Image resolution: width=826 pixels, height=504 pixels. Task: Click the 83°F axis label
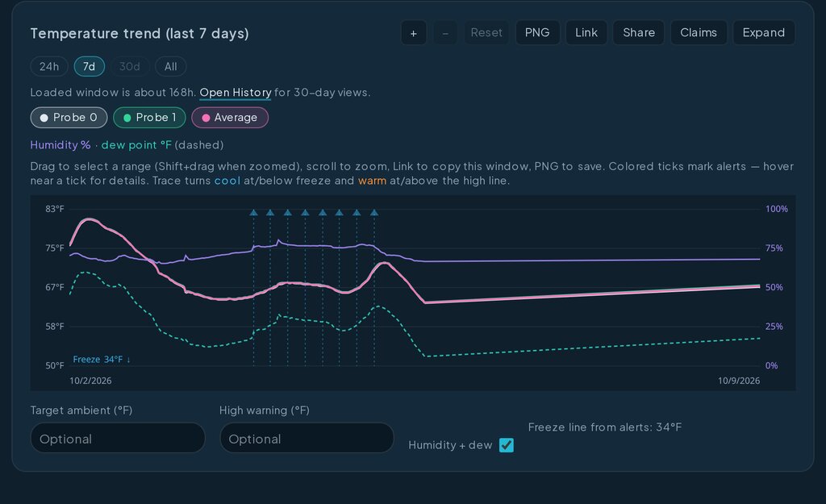(55, 209)
